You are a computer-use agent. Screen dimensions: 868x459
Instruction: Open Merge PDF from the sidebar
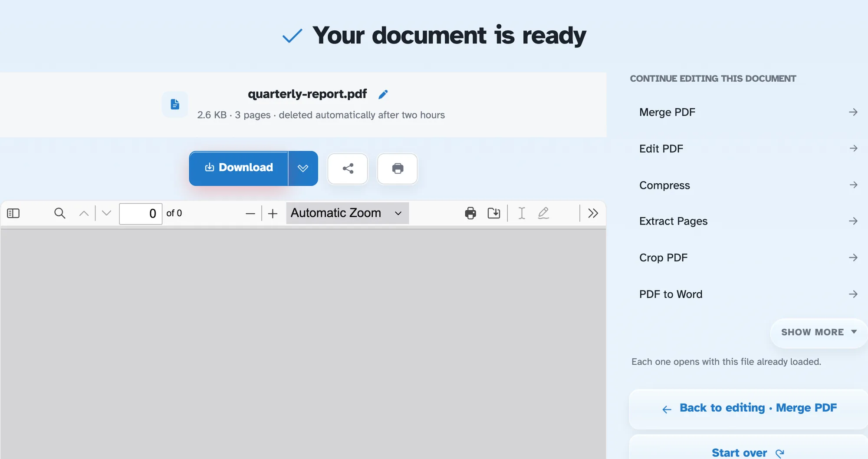[x=748, y=112]
